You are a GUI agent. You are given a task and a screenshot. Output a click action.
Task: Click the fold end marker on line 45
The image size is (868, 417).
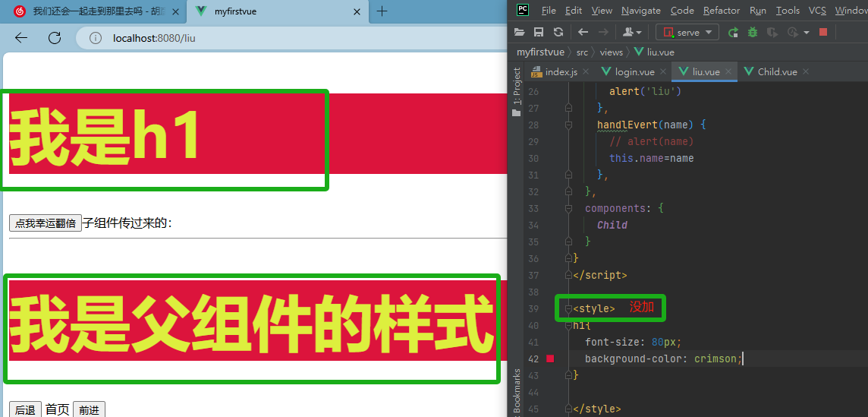point(568,409)
